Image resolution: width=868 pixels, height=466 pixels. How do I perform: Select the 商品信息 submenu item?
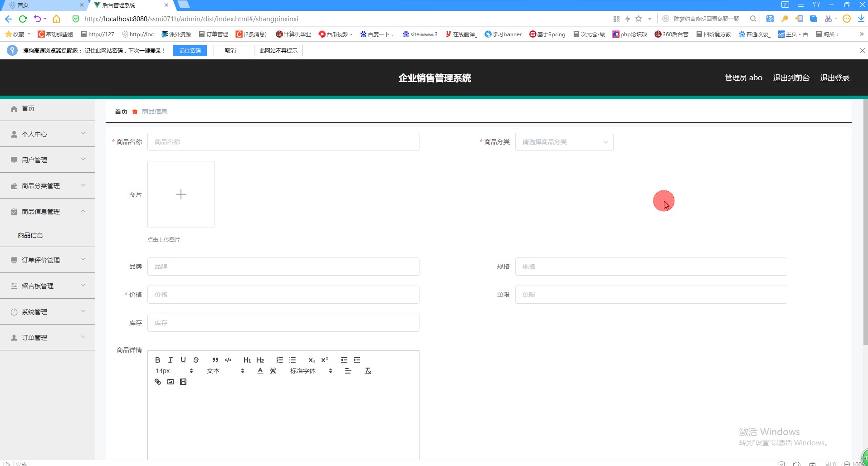click(30, 235)
